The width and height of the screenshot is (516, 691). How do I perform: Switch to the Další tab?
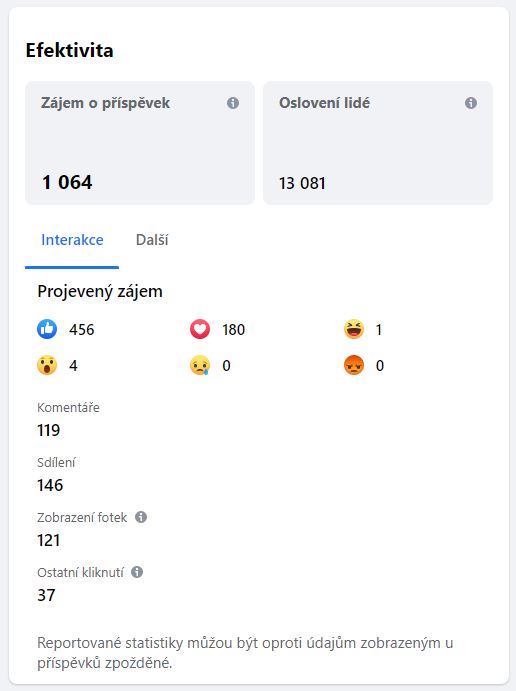pyautogui.click(x=152, y=240)
